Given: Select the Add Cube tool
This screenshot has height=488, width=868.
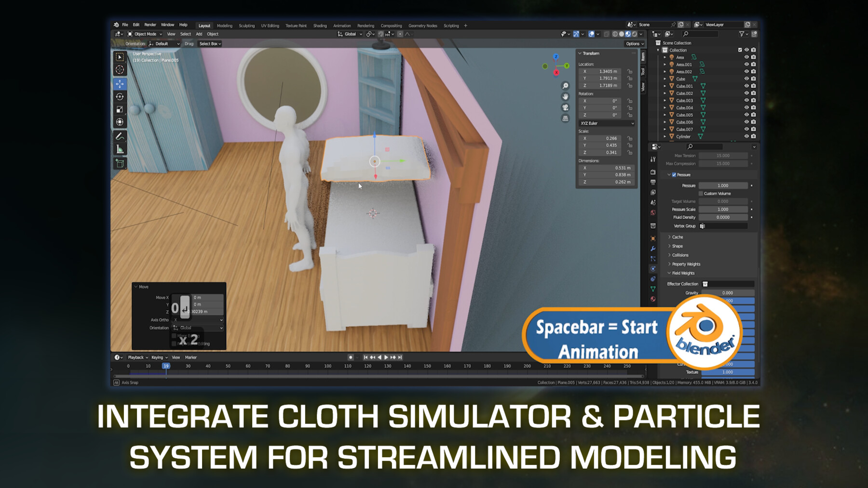Looking at the screenshot, I should 119,162.
